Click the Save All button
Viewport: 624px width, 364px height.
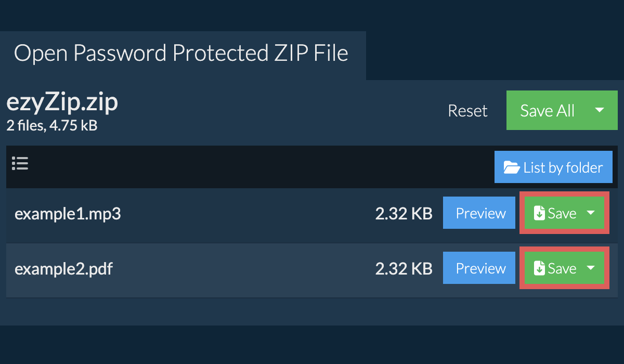pos(547,110)
